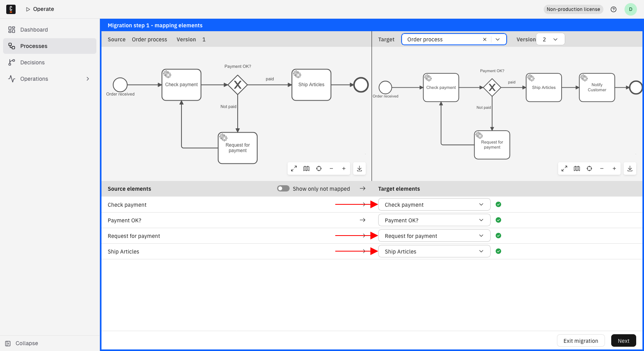Download the source diagram
The image size is (644, 351).
(x=359, y=168)
